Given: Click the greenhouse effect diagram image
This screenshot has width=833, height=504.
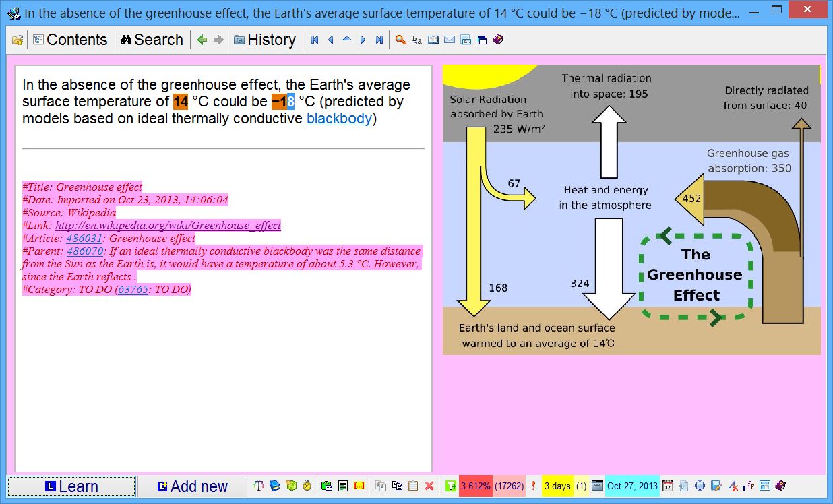Looking at the screenshot, I should click(631, 210).
